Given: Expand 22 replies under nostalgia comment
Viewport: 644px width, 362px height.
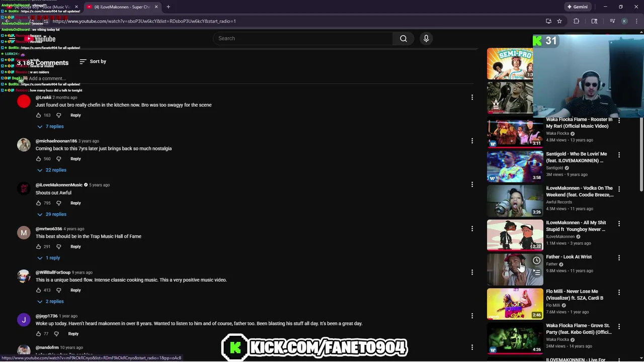Looking at the screenshot, I should tap(51, 170).
